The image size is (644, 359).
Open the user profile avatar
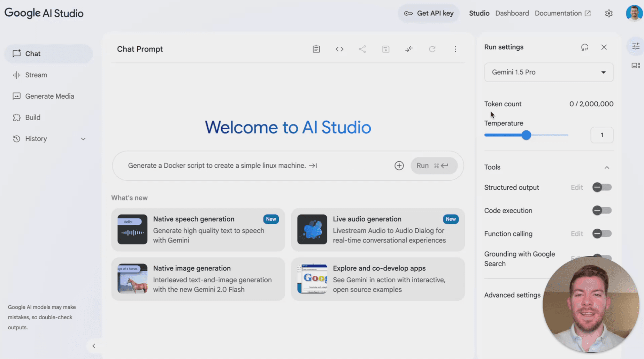coord(634,13)
